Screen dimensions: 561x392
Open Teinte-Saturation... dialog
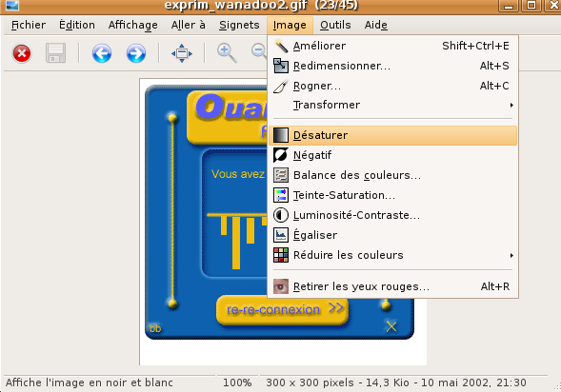tap(392, 195)
